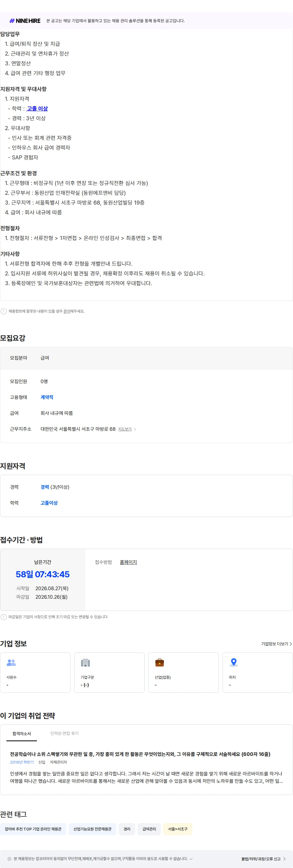This screenshot has height=868, width=293.
Task: Click the info icon beside 마감일 notice
Action: coord(4,617)
